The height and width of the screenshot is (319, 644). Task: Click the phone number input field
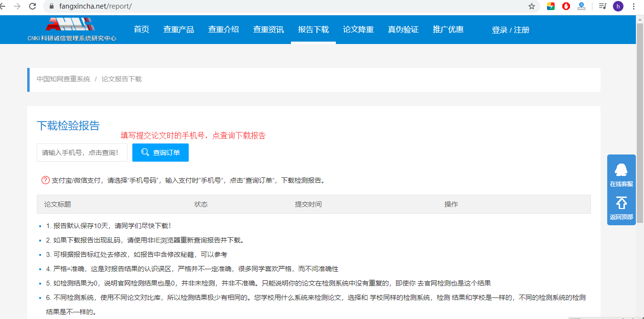[82, 152]
